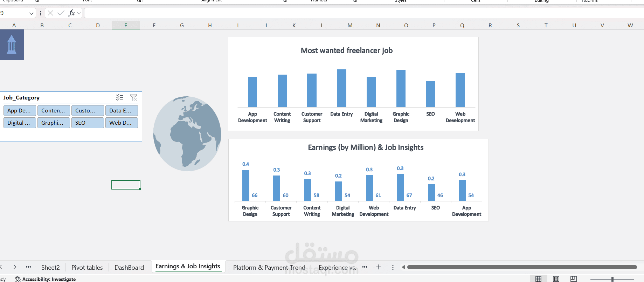Zoom in with plus button
The image size is (644, 282).
[638, 279]
